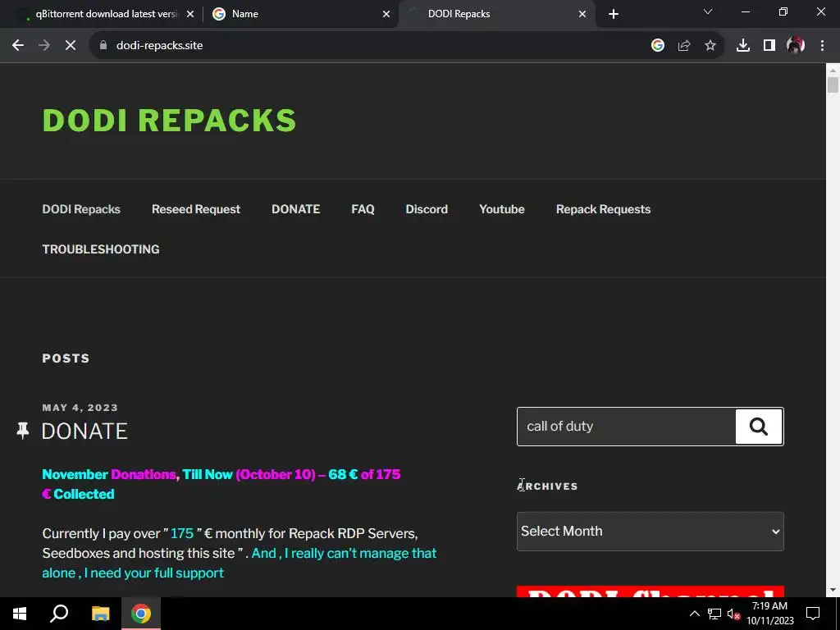The image size is (840, 630).
Task: Switch to the Name tab
Action: [300, 14]
